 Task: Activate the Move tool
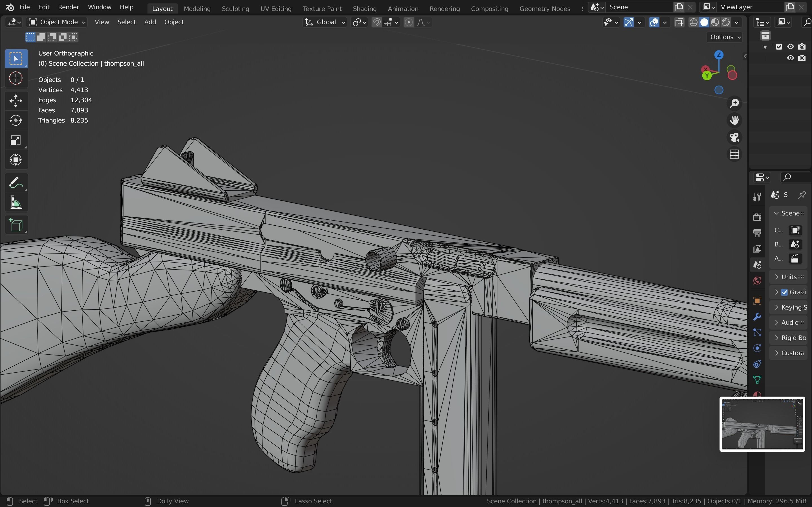click(x=16, y=101)
